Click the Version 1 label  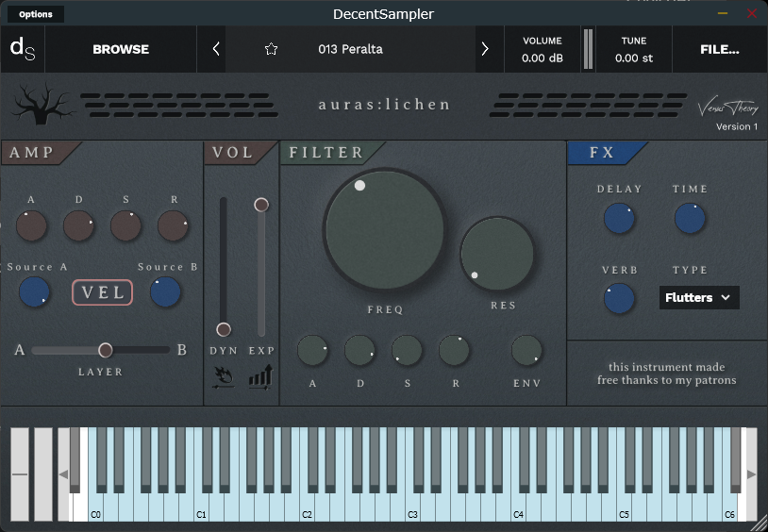[737, 126]
